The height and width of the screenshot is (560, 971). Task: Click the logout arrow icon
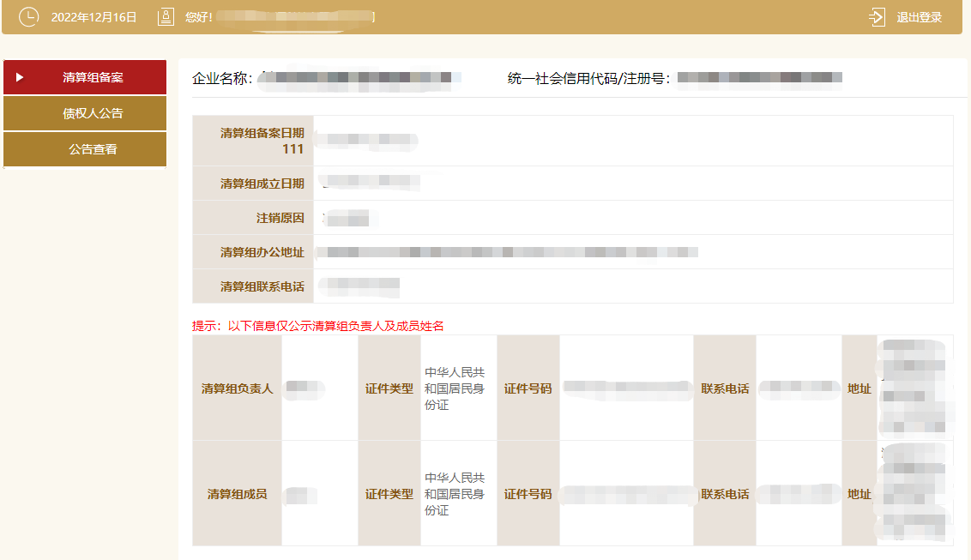[877, 17]
